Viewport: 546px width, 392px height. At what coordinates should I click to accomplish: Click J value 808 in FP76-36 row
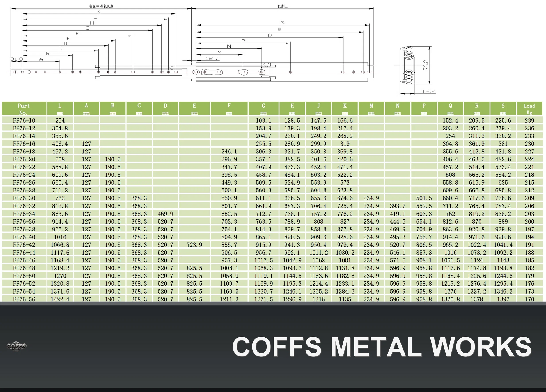click(x=318, y=222)
